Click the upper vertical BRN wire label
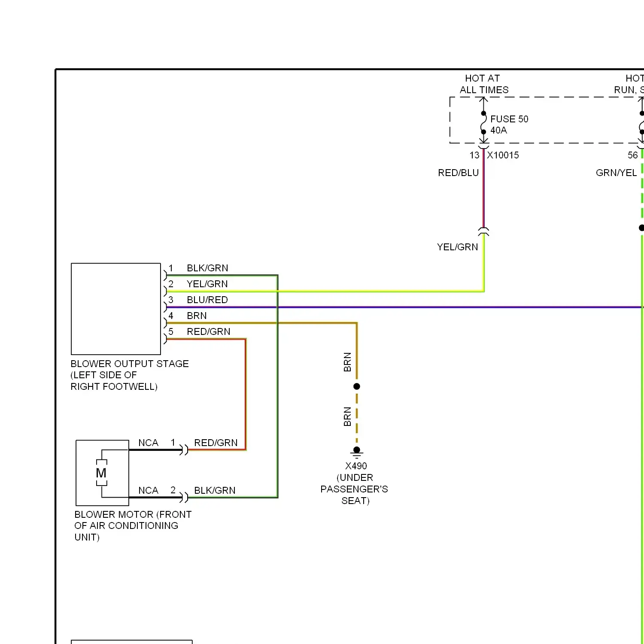Viewport: 644px width, 644px height. click(347, 362)
